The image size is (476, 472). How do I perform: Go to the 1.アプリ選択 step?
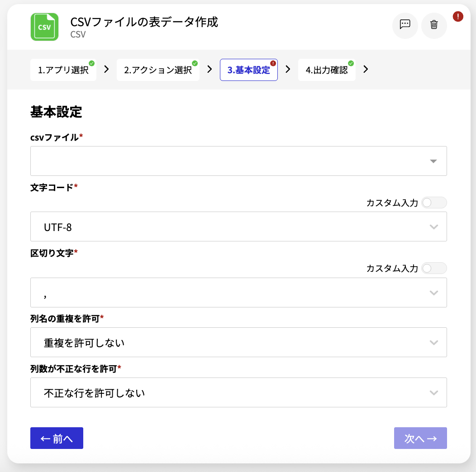(x=63, y=70)
